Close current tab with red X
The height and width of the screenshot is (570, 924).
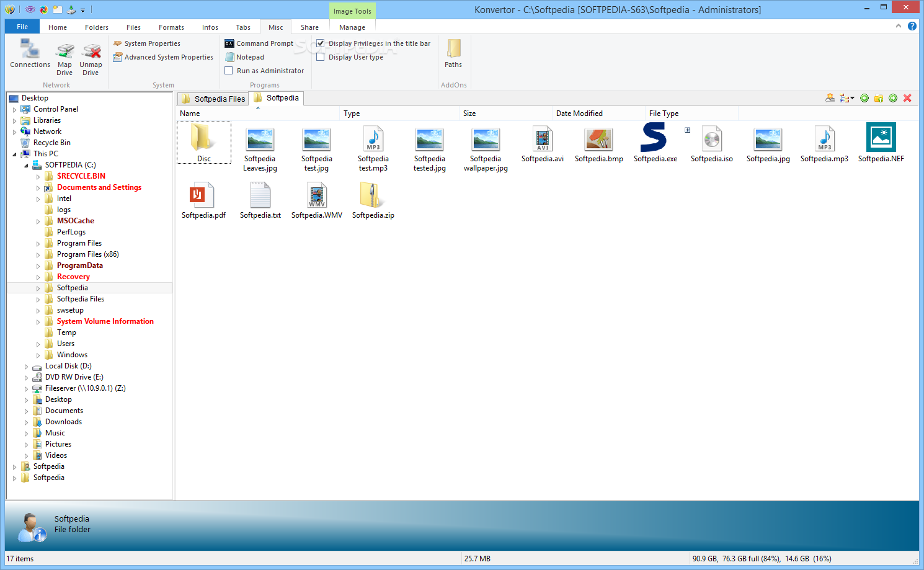(x=907, y=98)
